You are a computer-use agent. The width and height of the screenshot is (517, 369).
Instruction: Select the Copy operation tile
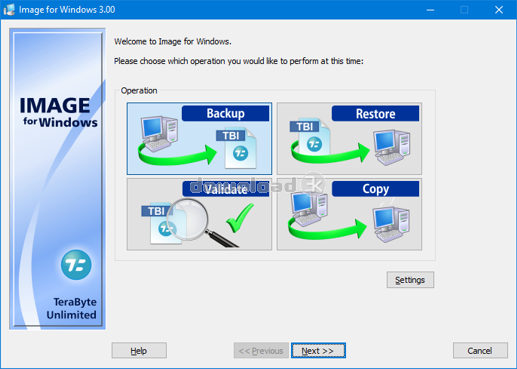pos(349,214)
